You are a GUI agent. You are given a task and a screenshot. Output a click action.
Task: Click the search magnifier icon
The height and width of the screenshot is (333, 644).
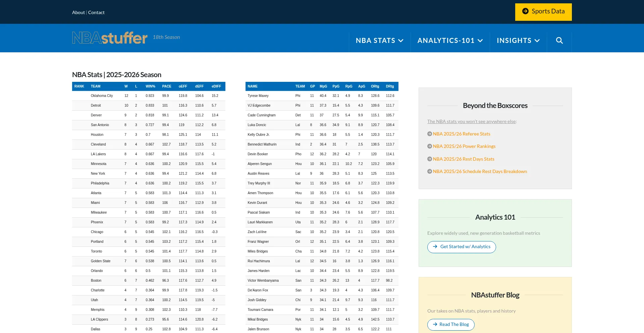click(559, 41)
